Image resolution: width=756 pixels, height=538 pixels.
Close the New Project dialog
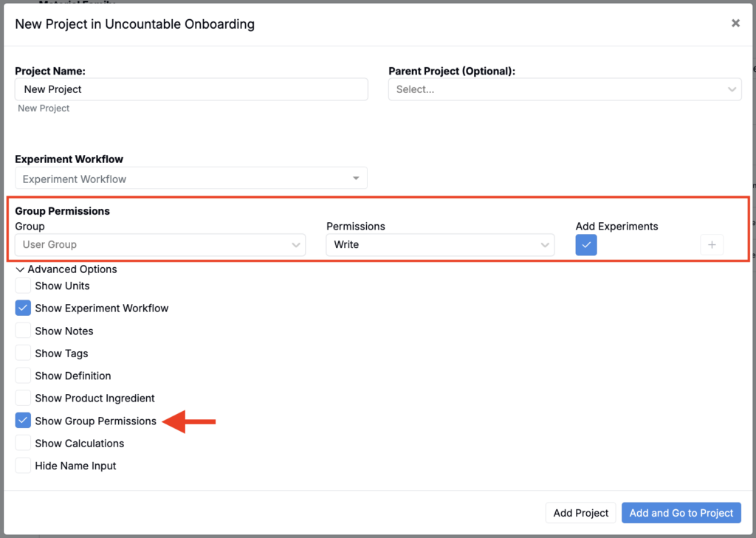[x=735, y=24]
